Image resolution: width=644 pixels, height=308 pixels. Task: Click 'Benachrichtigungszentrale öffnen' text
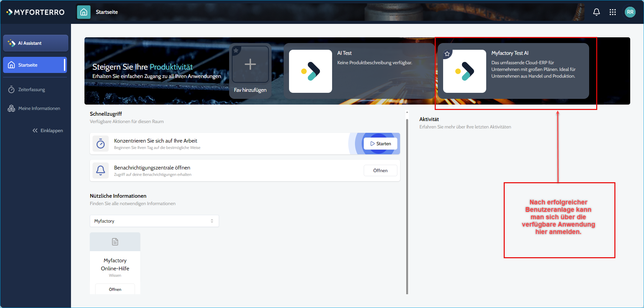pos(152,167)
